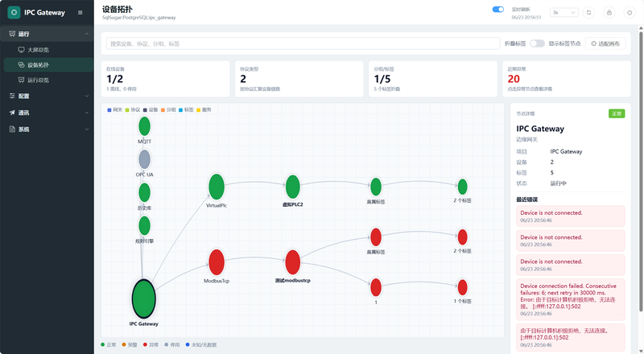
Task: Select the green VirtualPlc protocol node
Action: click(x=217, y=187)
